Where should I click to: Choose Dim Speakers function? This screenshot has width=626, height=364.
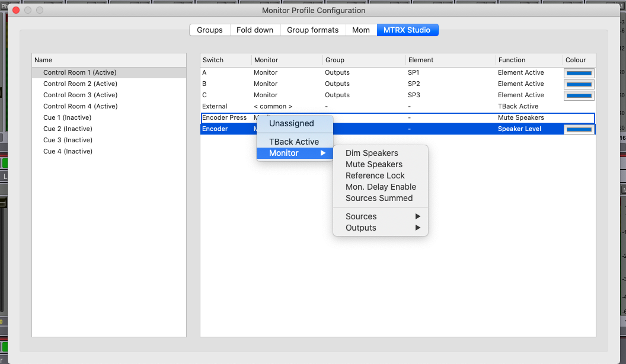pyautogui.click(x=381, y=153)
